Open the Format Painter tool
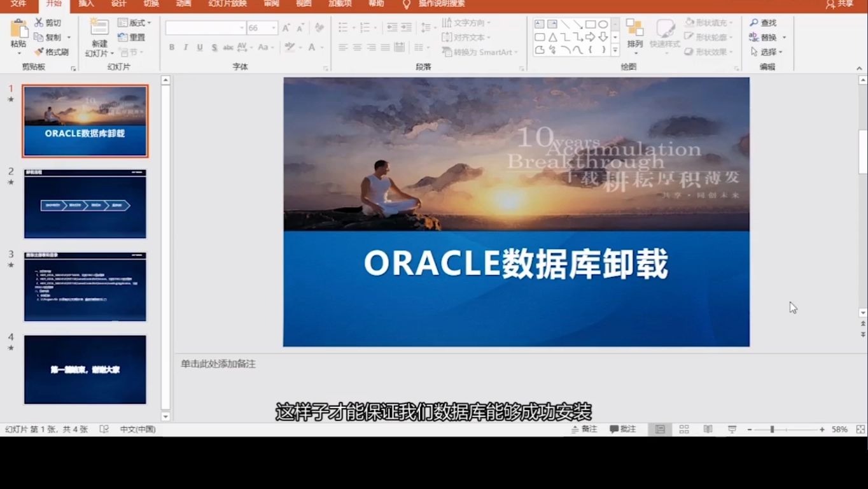 point(50,52)
